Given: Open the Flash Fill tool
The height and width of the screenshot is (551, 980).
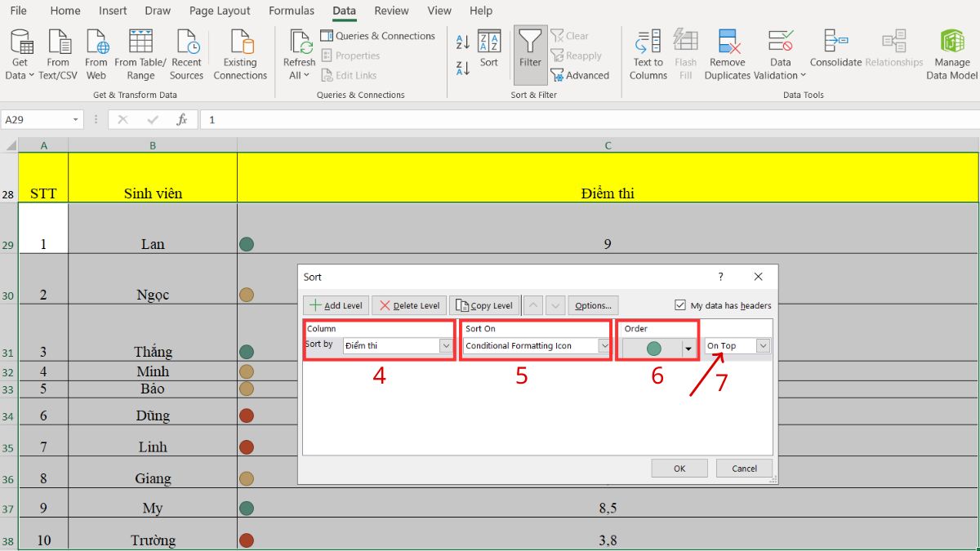Looking at the screenshot, I should click(686, 53).
